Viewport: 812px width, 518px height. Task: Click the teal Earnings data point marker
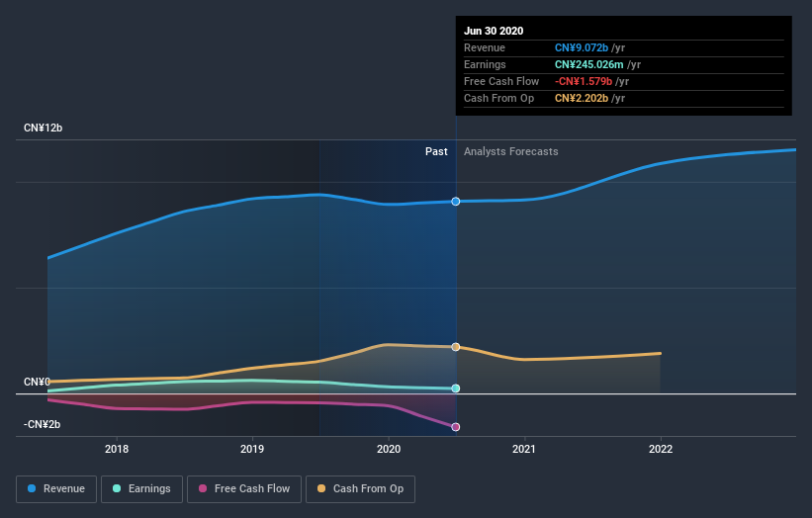coord(456,388)
